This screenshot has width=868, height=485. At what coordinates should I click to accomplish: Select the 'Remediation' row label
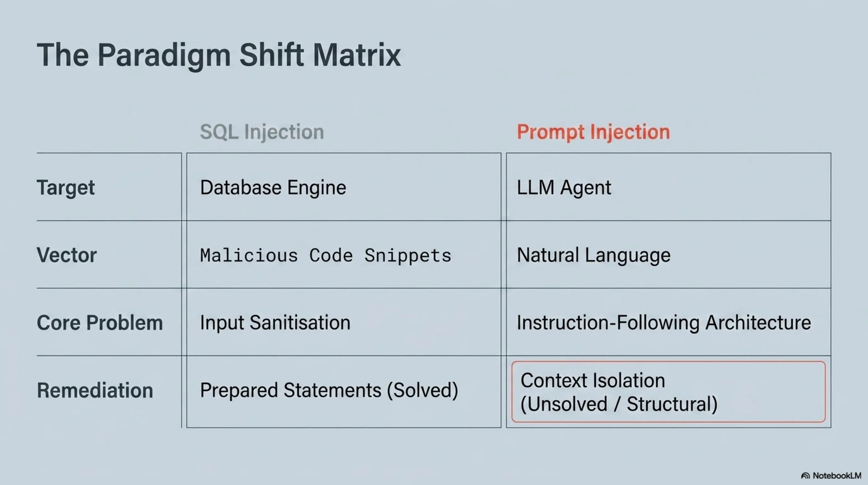(95, 390)
